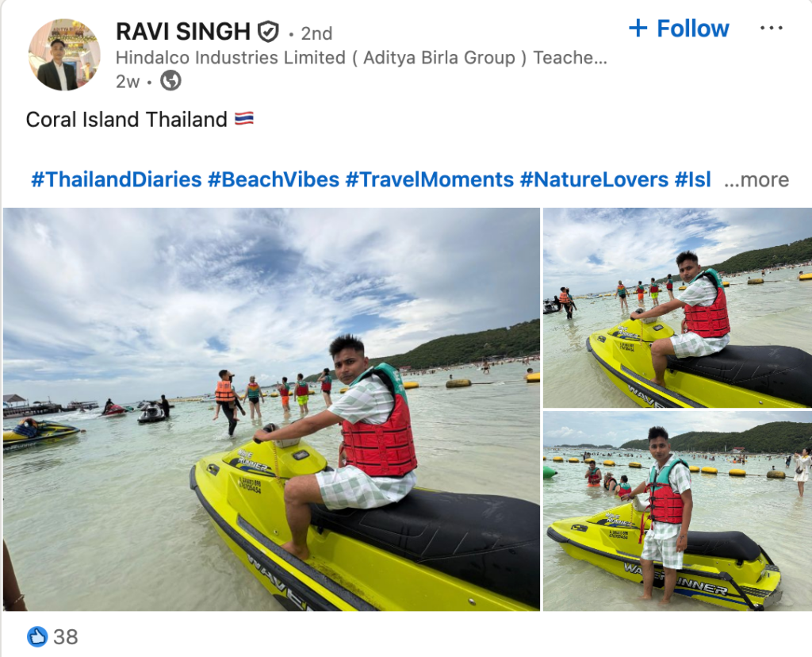Click the blue like reaction icon
This screenshot has width=812, height=657.
pos(36,636)
